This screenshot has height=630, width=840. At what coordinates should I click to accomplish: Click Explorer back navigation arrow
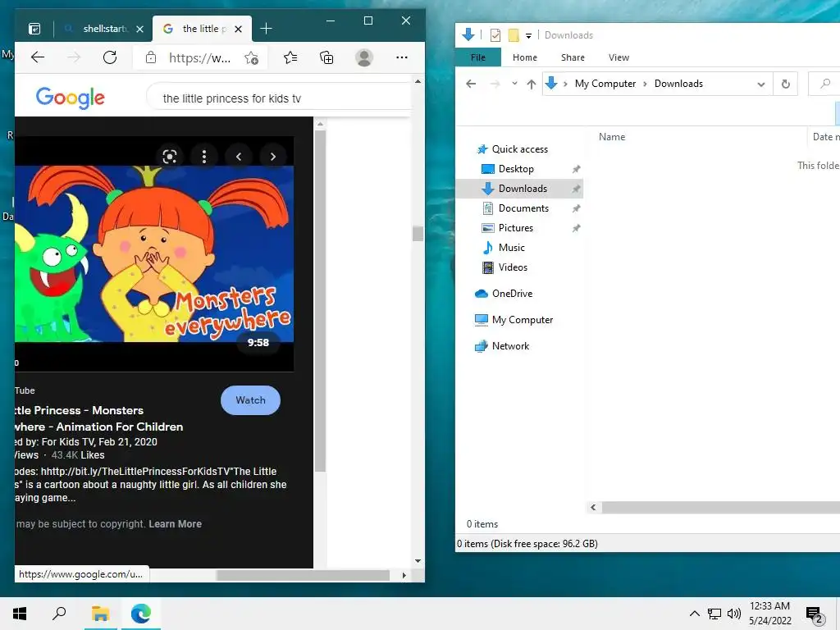point(471,84)
